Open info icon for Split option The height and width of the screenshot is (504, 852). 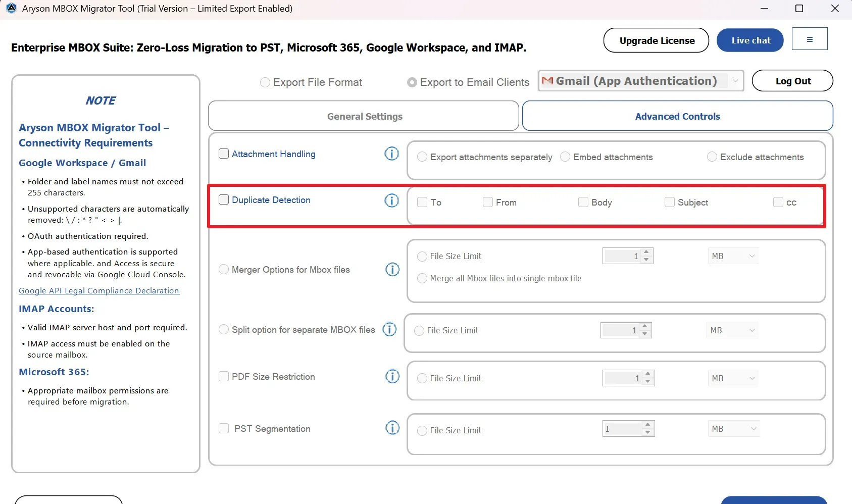389,329
